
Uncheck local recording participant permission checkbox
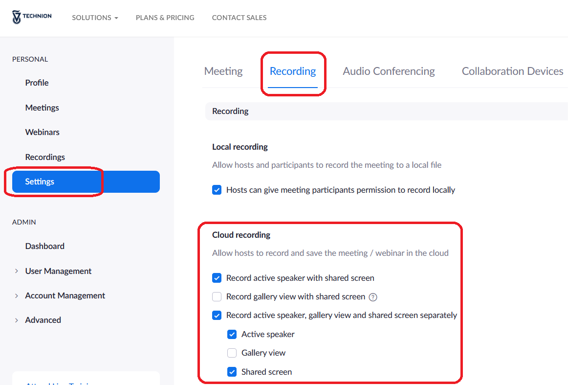point(217,190)
